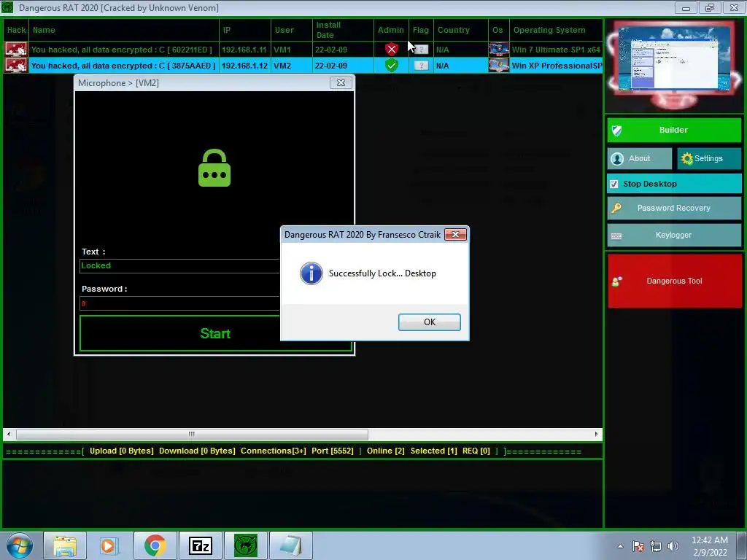The height and width of the screenshot is (560, 747).
Task: Open the notepad icon in taskbar
Action: coord(290,545)
